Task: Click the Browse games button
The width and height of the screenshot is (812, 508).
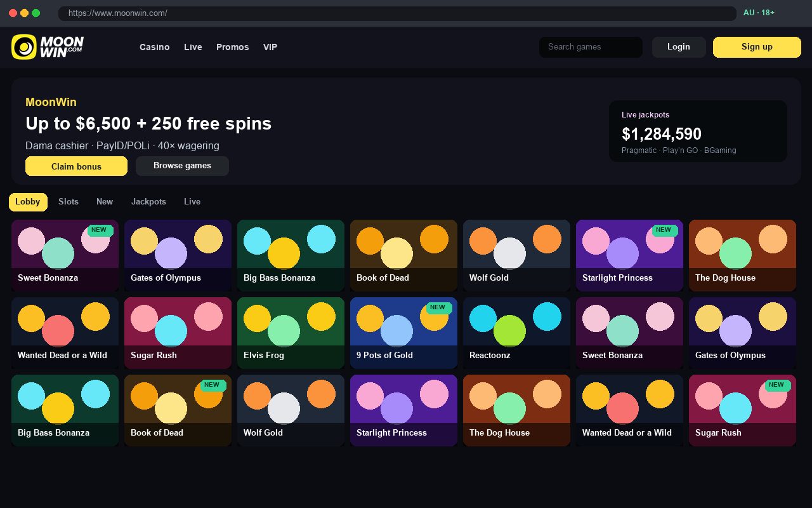Action: tap(182, 166)
